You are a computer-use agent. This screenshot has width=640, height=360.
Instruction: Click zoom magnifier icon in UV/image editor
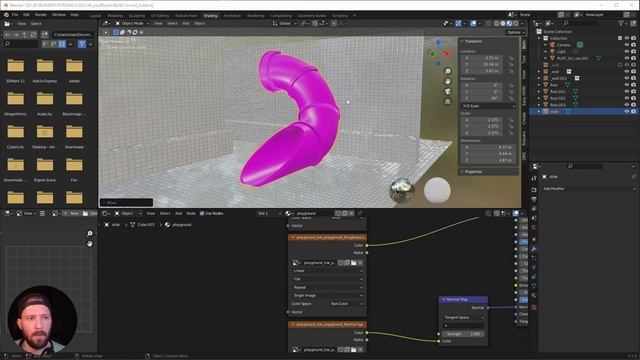tap(89, 233)
